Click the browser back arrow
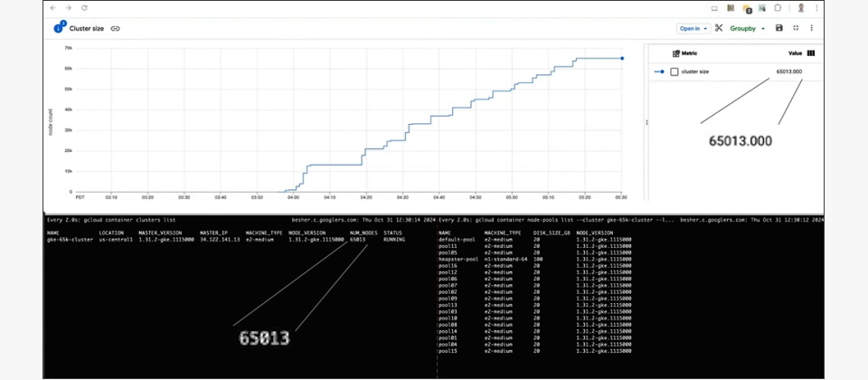 [52, 8]
